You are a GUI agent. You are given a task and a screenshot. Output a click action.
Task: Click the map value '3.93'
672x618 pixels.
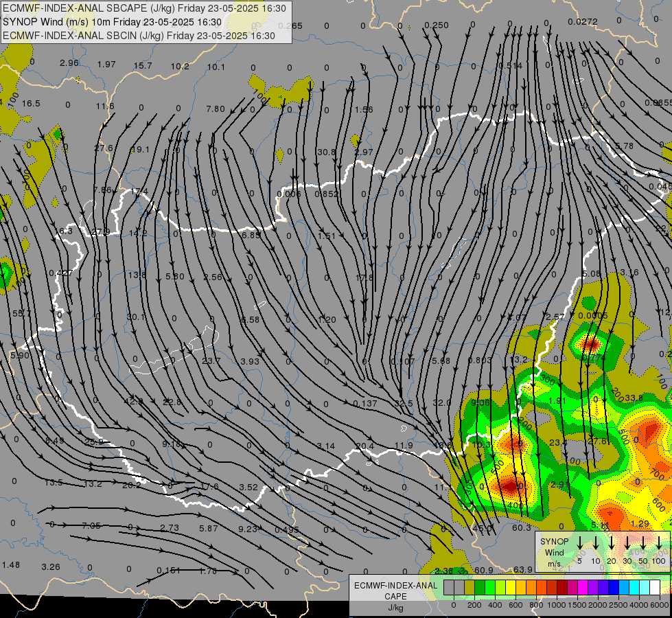click(249, 362)
